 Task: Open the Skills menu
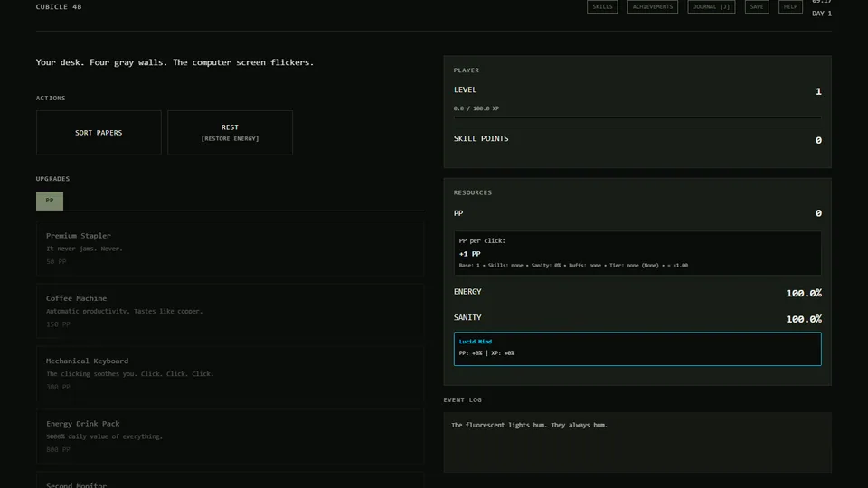[602, 6]
